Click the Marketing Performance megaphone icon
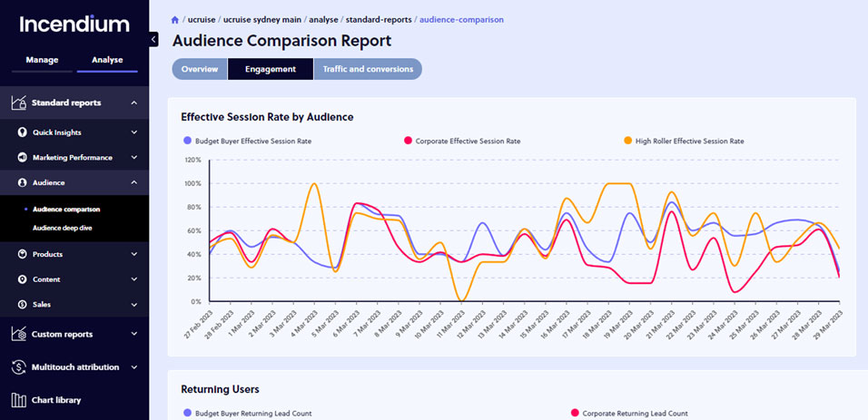868x420 pixels. click(23, 158)
